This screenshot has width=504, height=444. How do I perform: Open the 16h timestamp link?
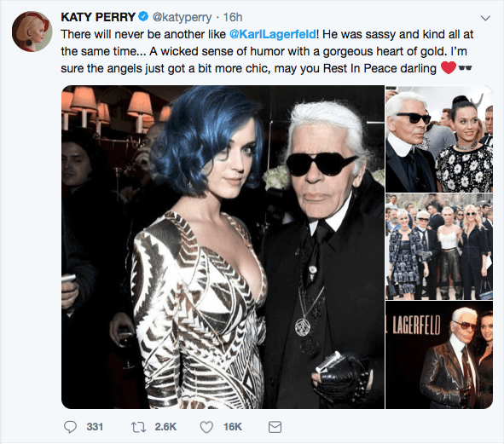coord(233,17)
